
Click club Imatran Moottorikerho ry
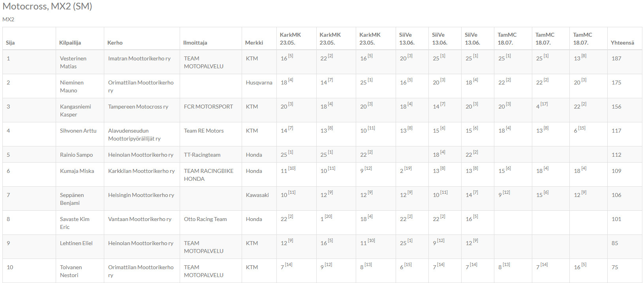pyautogui.click(x=139, y=58)
